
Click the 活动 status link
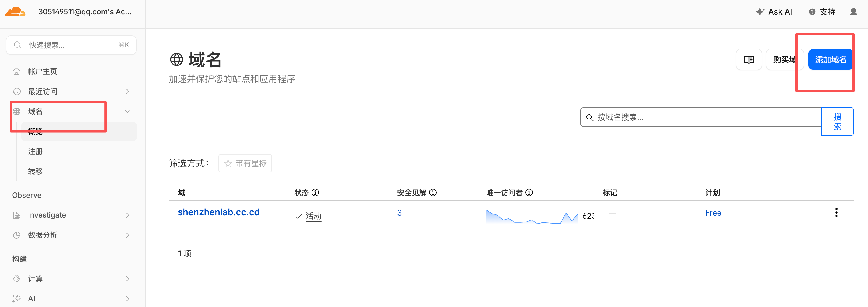click(313, 216)
